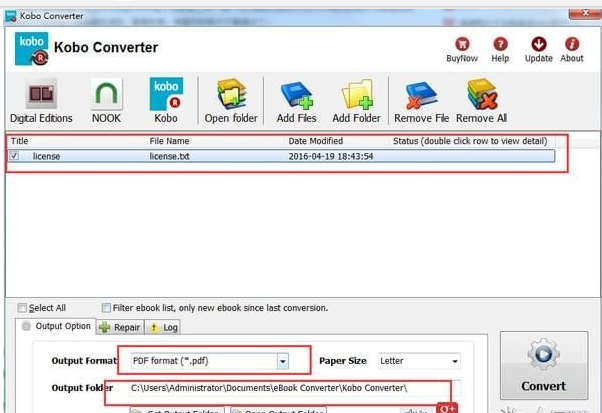This screenshot has width=602, height=413.
Task: Click the Remove File icon
Action: tap(421, 95)
